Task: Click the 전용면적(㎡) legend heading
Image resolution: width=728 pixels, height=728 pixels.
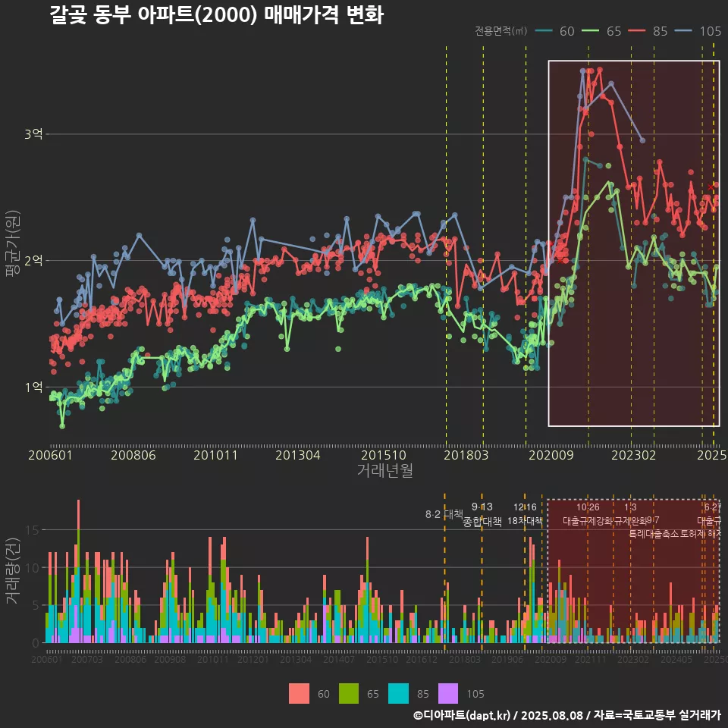Action: 501,30
